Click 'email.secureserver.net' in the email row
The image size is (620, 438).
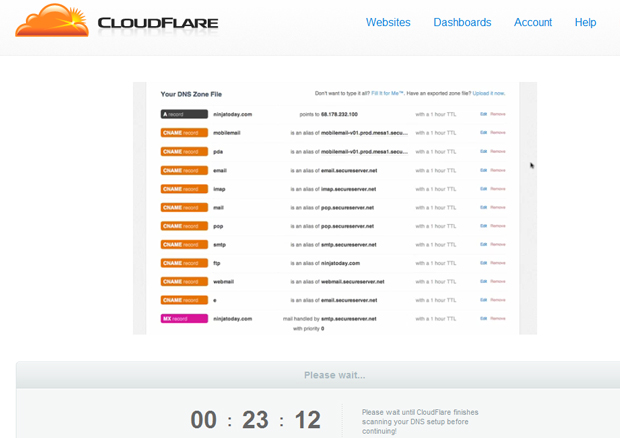[349, 170]
